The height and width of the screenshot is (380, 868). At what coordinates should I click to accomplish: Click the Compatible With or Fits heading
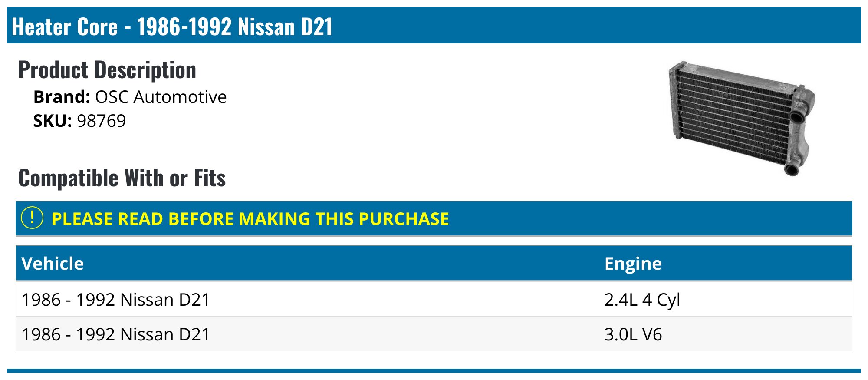(122, 178)
